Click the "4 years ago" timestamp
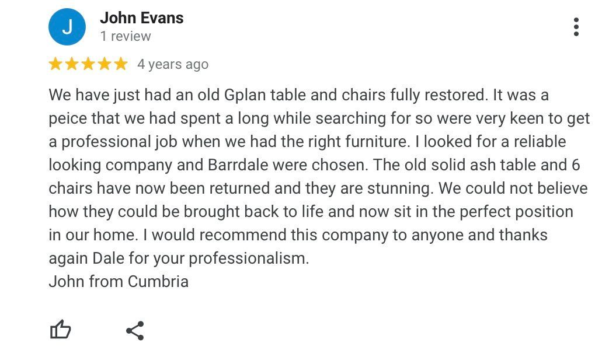The image size is (602, 364). tap(172, 64)
